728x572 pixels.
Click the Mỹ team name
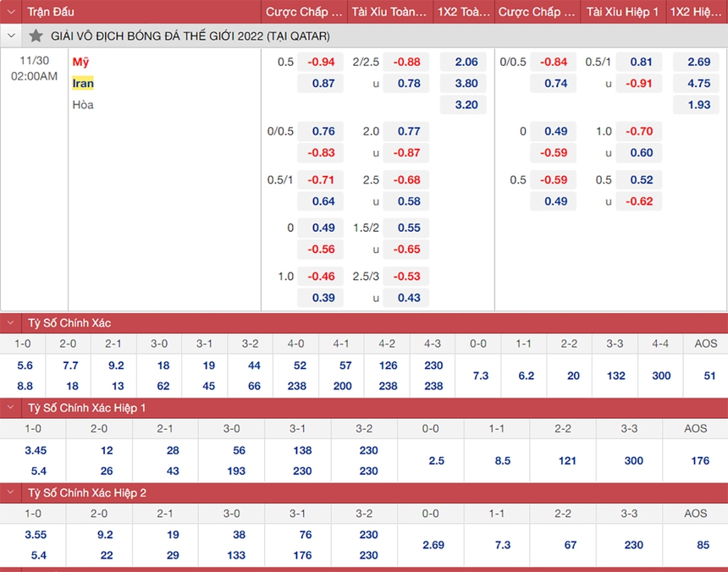coord(82,62)
